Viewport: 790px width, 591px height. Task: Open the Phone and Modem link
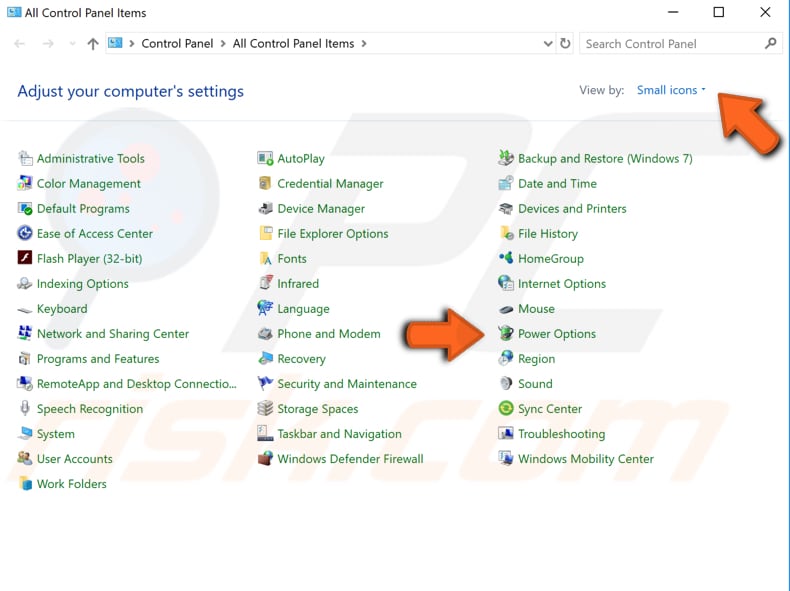(328, 334)
